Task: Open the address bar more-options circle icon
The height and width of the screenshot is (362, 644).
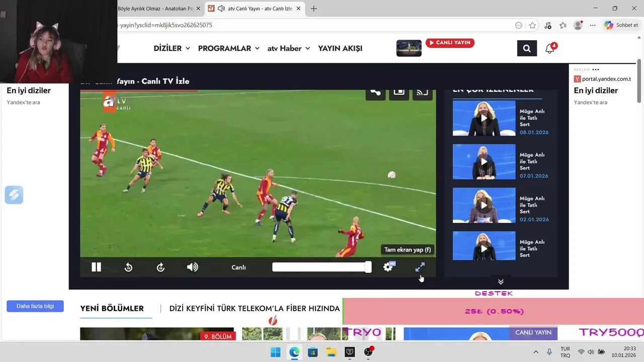Action: click(x=519, y=25)
